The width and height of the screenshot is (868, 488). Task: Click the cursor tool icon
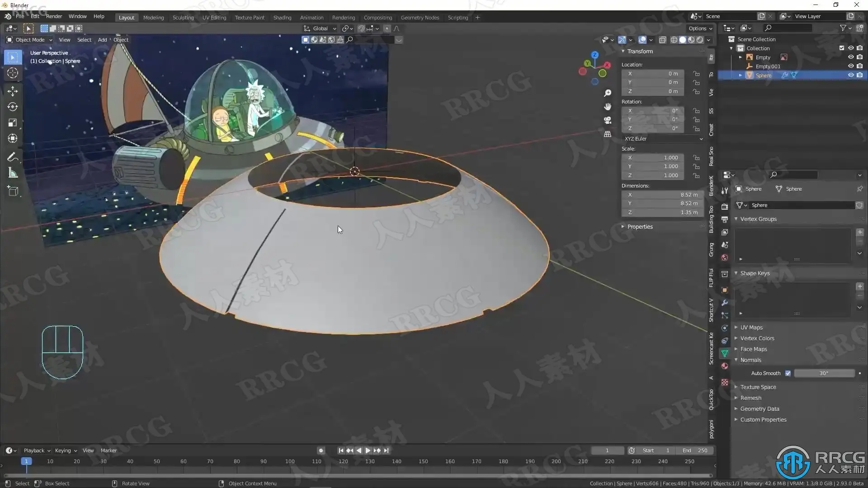click(x=13, y=73)
